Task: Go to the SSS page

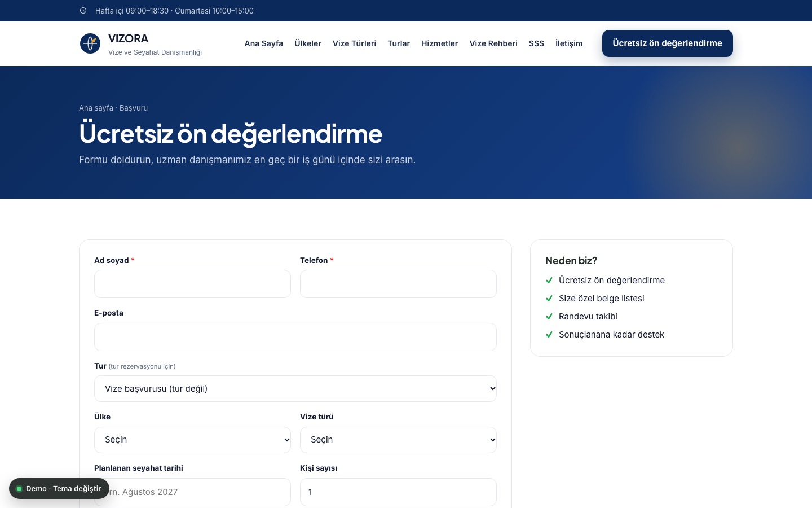Action: tap(536, 43)
